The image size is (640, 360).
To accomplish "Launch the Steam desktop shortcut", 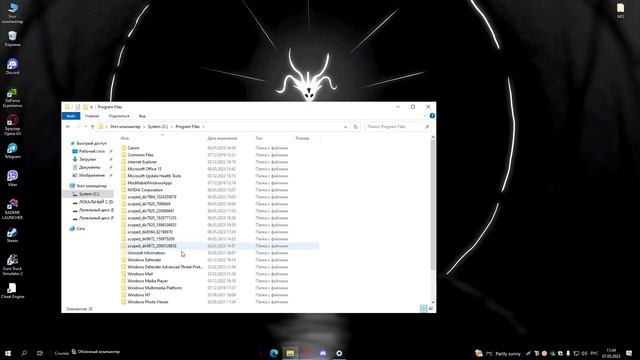I will [12, 235].
